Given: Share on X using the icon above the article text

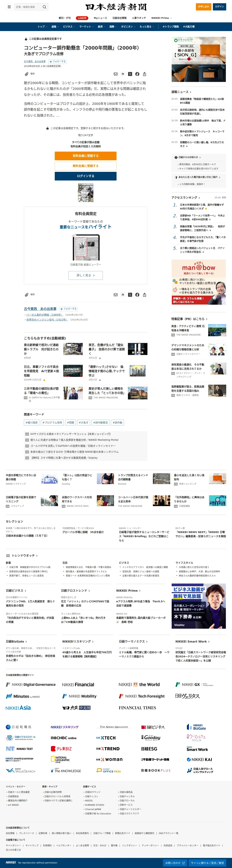Looking at the screenshot, I should coord(130,74).
